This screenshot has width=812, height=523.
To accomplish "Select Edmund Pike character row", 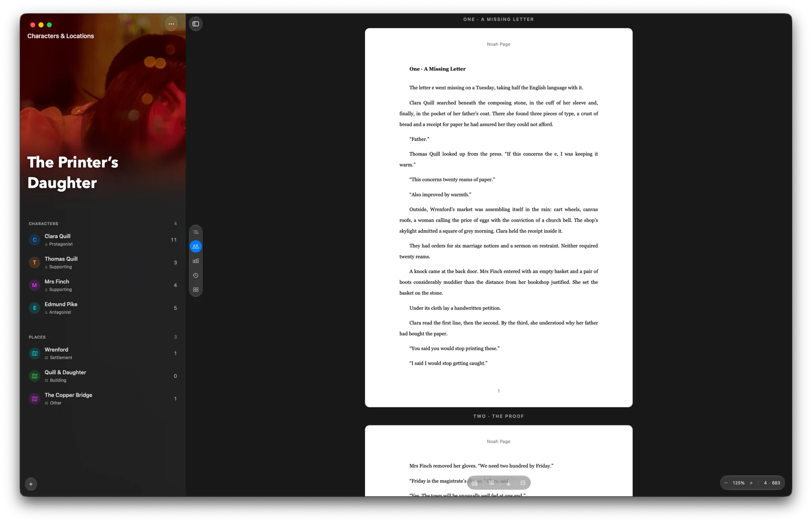I will (x=103, y=308).
